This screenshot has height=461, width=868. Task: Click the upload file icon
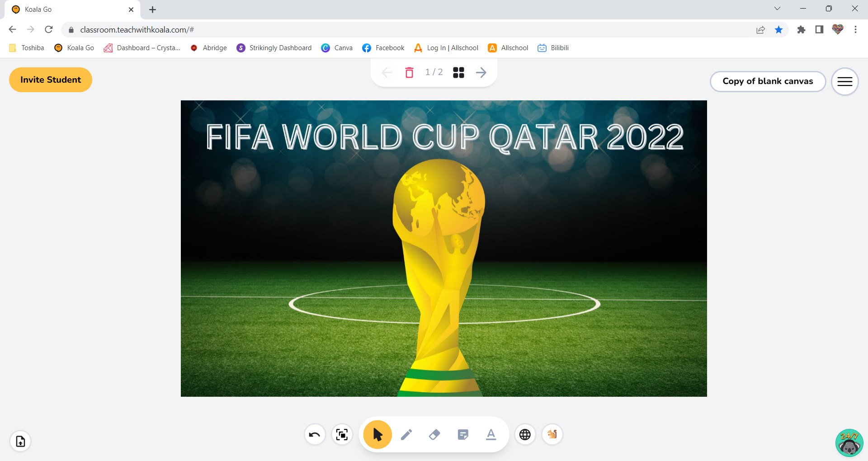[20, 442]
